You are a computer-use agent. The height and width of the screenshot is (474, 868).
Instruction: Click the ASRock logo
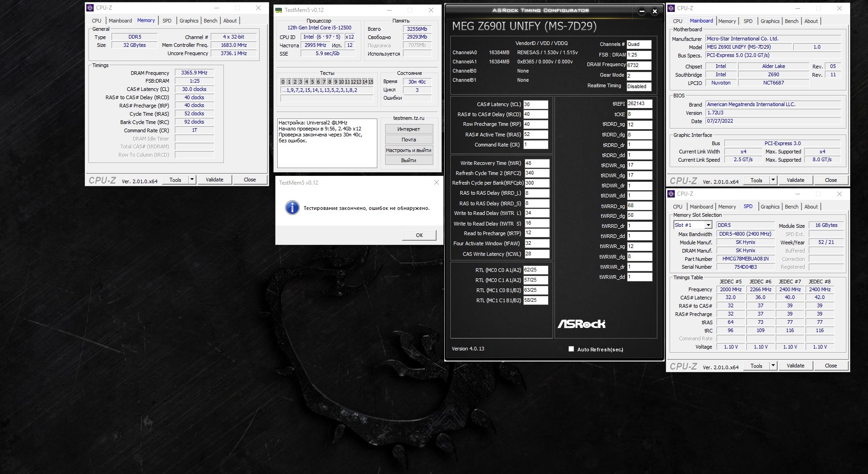[581, 324]
